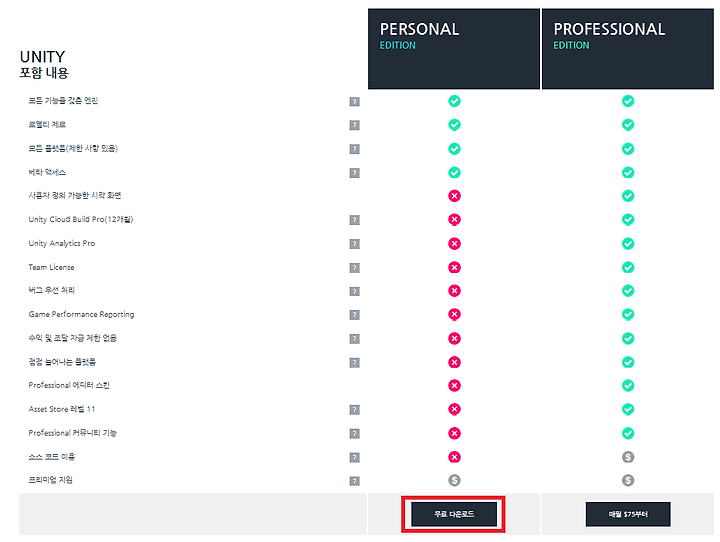Click the Team License feature text

point(51,267)
